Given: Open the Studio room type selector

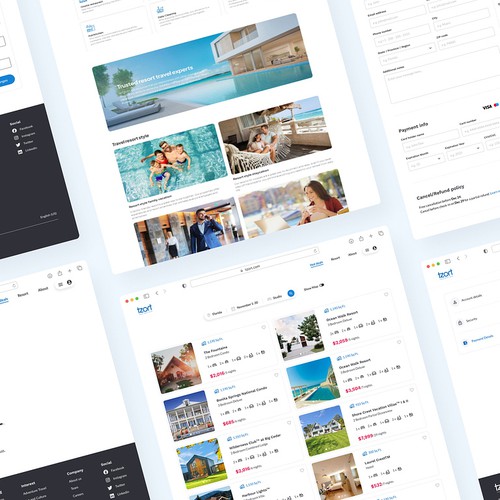Looking at the screenshot, I should [275, 298].
